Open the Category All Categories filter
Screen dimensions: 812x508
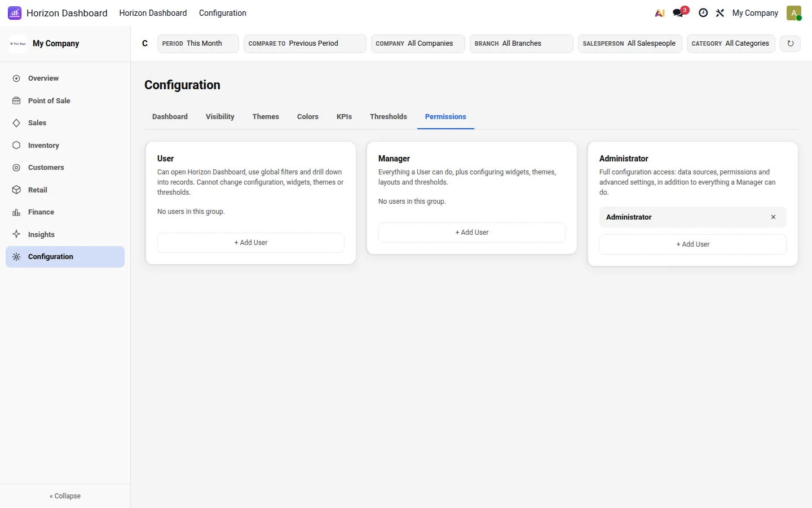pos(731,43)
